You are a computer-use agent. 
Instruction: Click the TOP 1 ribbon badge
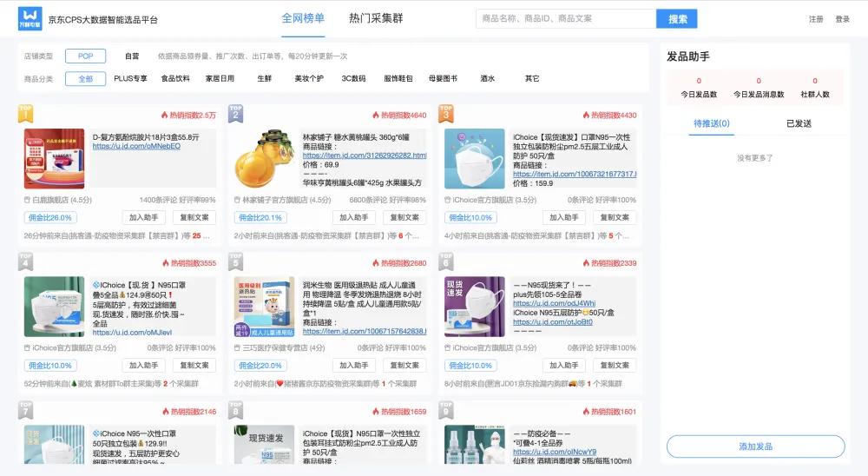(25, 114)
